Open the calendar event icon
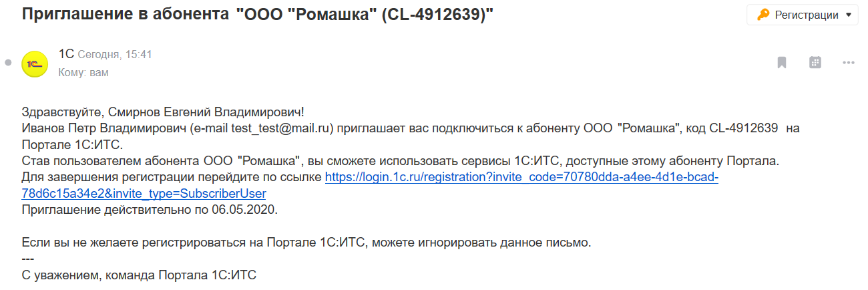 (815, 63)
